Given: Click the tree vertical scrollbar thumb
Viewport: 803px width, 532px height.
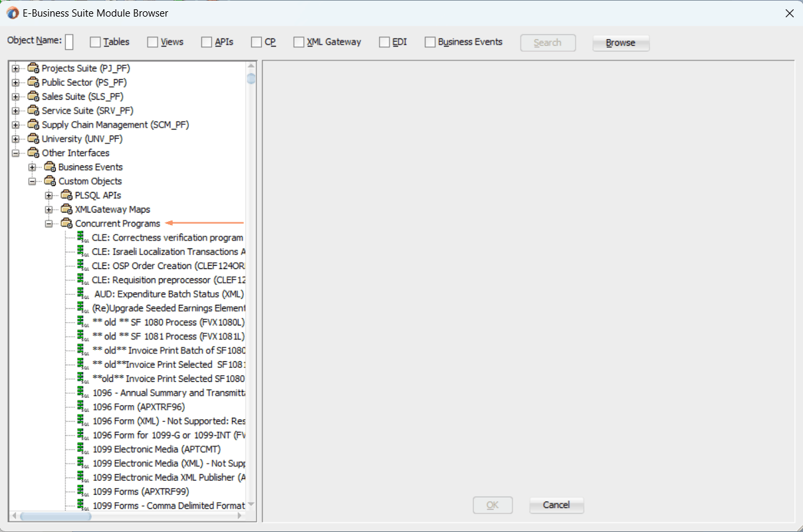Looking at the screenshot, I should 251,79.
